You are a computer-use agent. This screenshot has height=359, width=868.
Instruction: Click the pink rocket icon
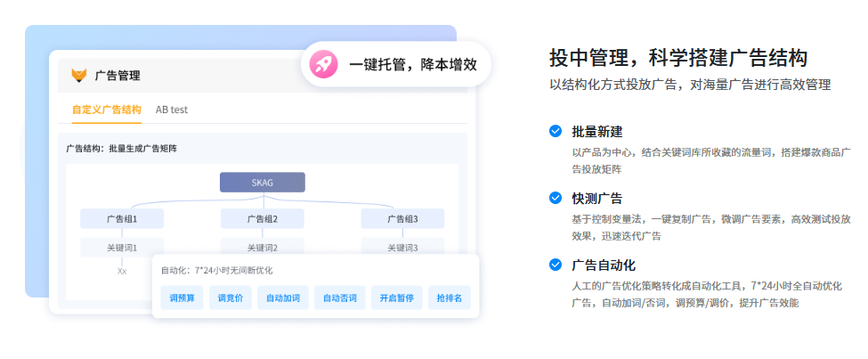point(323,64)
